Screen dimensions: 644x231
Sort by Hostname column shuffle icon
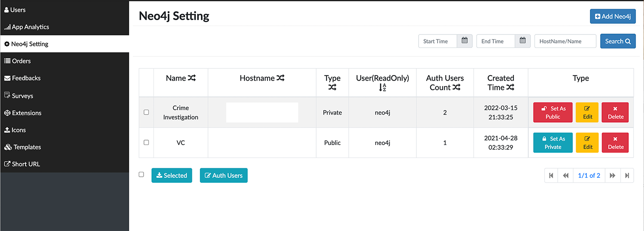pos(280,78)
